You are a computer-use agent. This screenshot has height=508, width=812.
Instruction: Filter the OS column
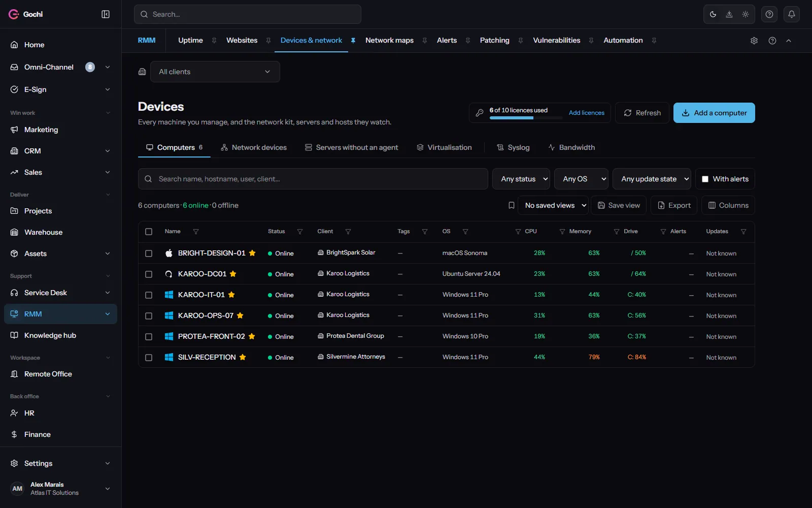click(x=465, y=232)
